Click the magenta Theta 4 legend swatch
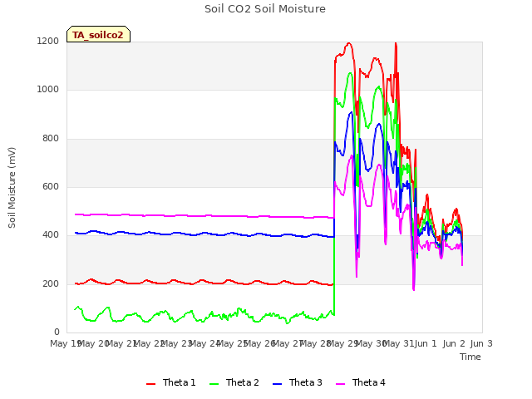532x399 pixels. (340, 384)
